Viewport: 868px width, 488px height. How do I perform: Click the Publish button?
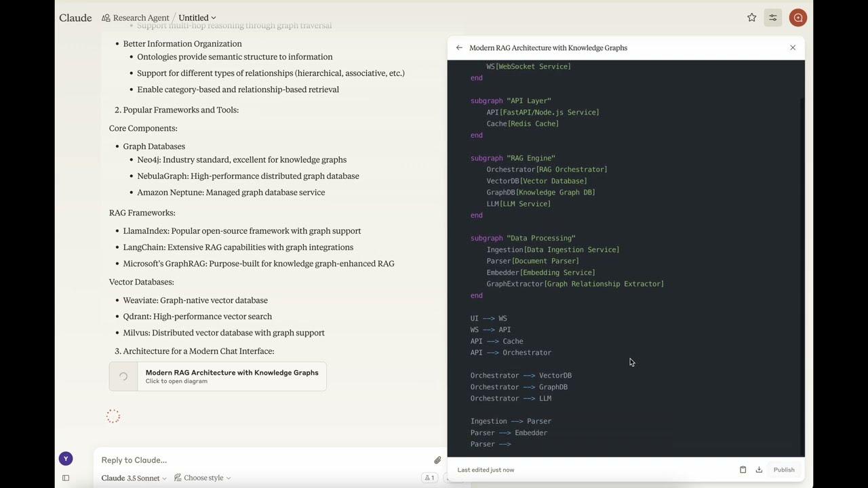[784, 470]
